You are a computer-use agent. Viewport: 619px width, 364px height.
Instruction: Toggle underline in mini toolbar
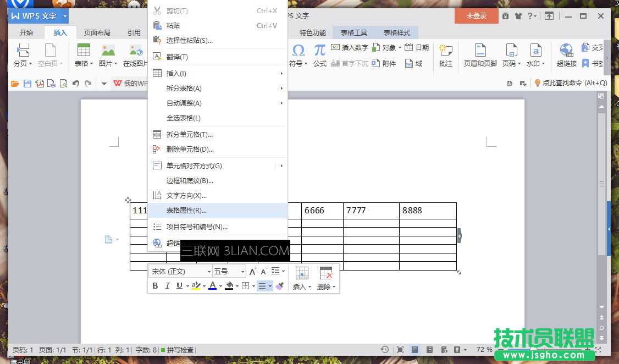pyautogui.click(x=179, y=285)
